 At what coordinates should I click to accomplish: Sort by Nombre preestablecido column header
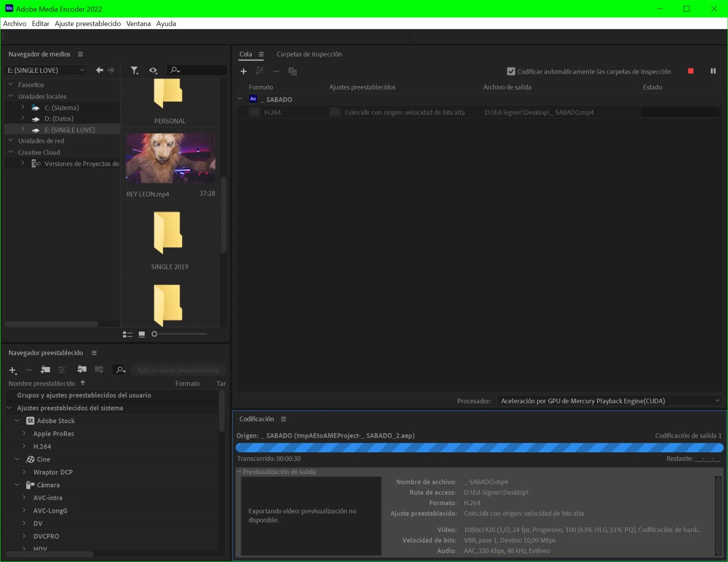point(42,384)
